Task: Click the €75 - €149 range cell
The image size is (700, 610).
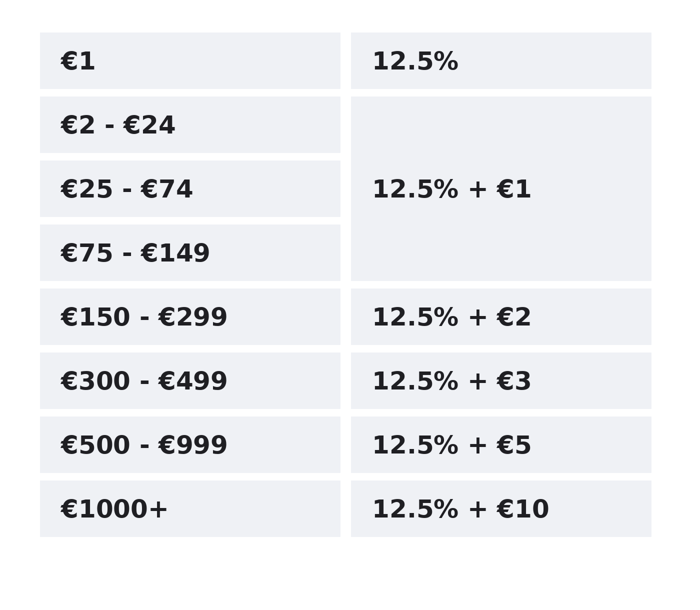Action: pyautogui.click(x=190, y=253)
